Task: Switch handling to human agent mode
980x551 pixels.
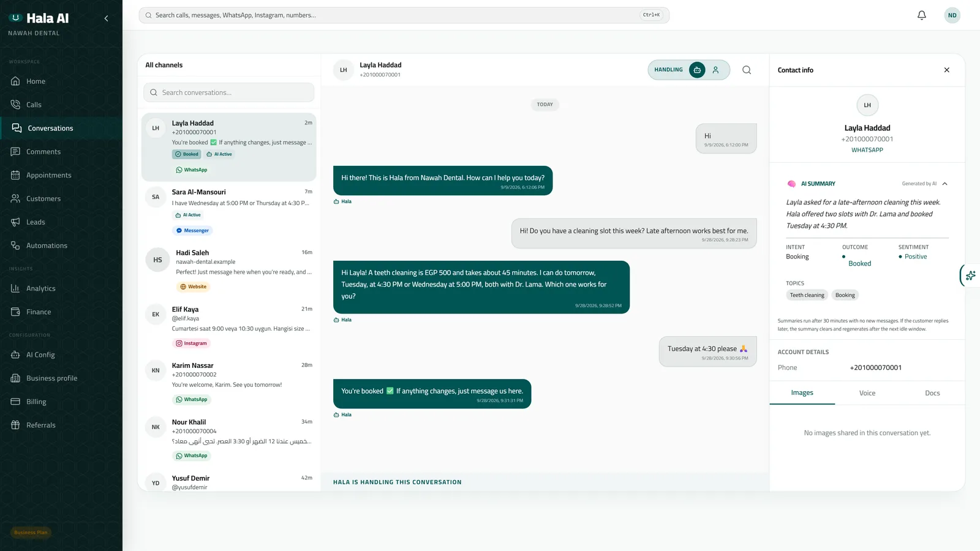Action: 715,70
